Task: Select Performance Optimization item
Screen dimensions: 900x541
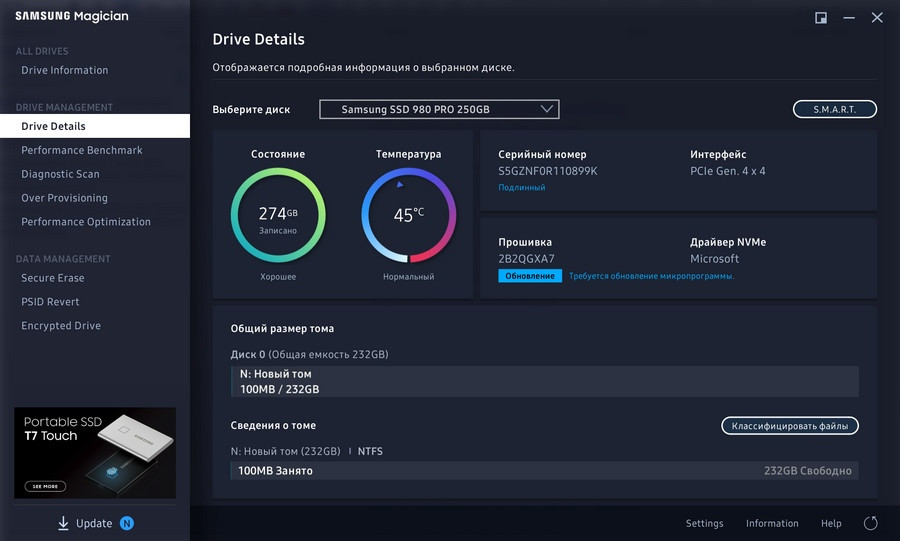Action: tap(86, 222)
